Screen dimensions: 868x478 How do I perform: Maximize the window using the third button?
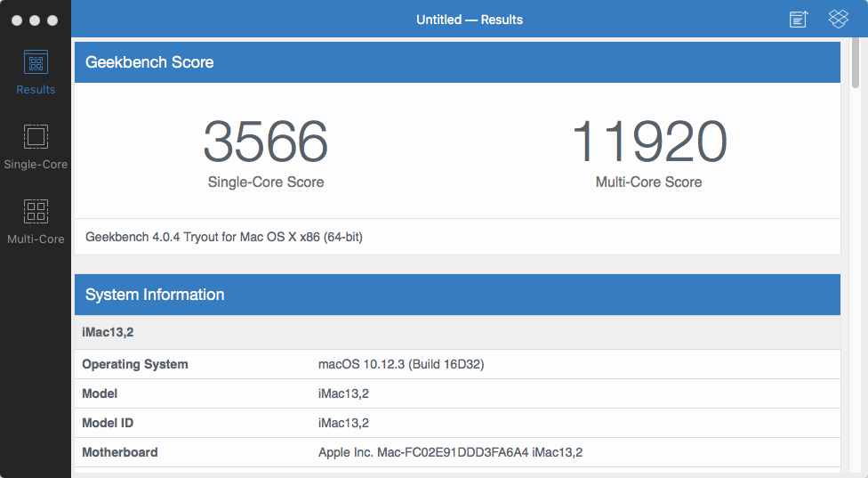click(52, 20)
